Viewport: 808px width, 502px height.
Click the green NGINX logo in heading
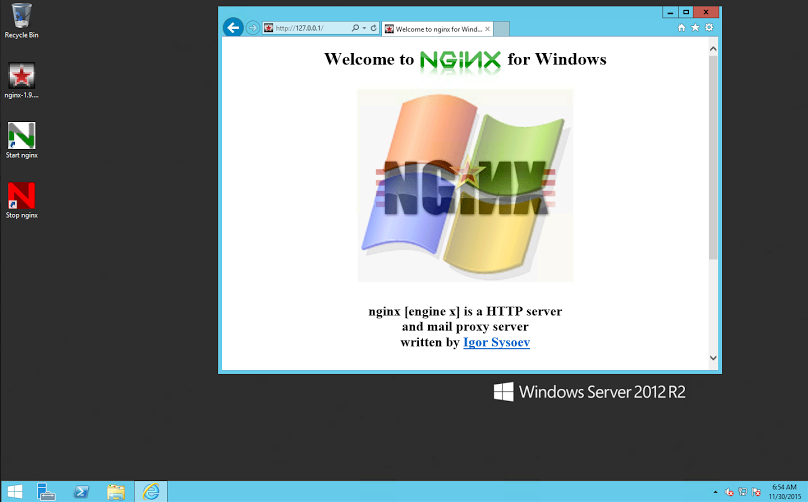click(x=460, y=60)
